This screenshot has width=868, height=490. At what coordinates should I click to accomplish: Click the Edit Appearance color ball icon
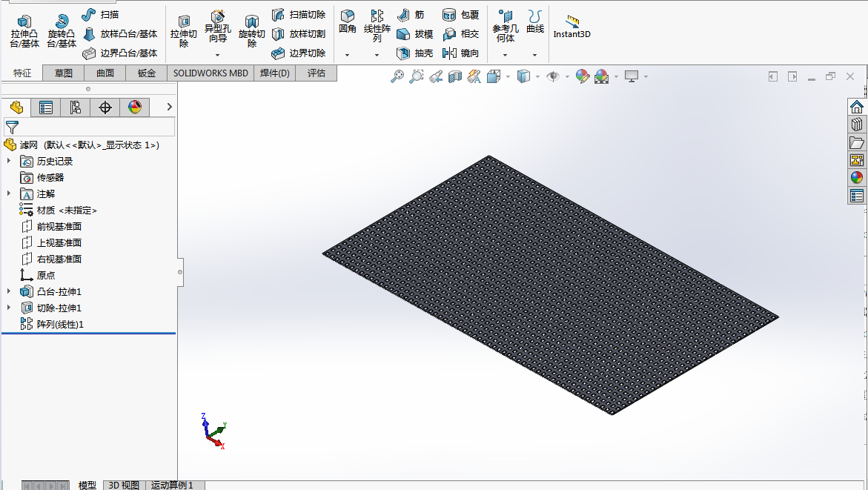pos(583,76)
